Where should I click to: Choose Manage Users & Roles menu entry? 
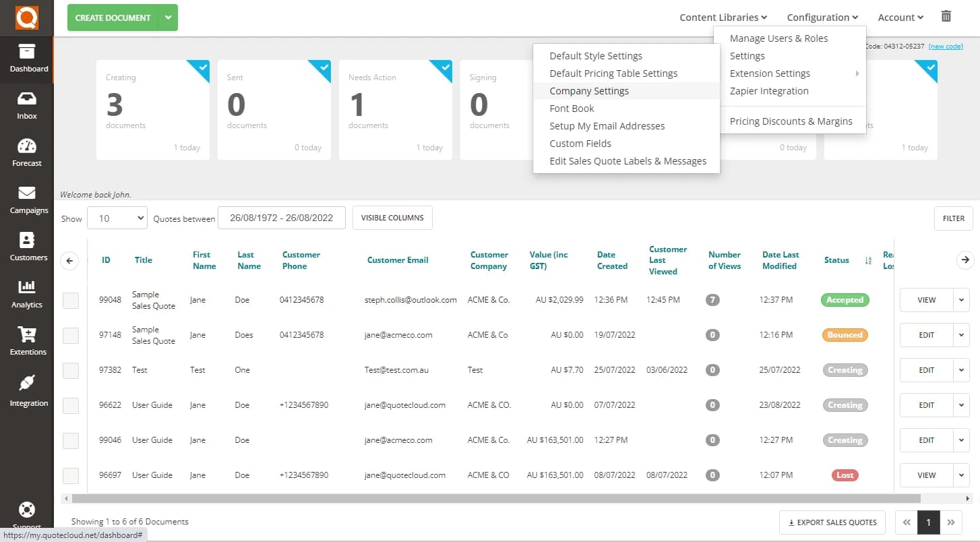coord(779,38)
